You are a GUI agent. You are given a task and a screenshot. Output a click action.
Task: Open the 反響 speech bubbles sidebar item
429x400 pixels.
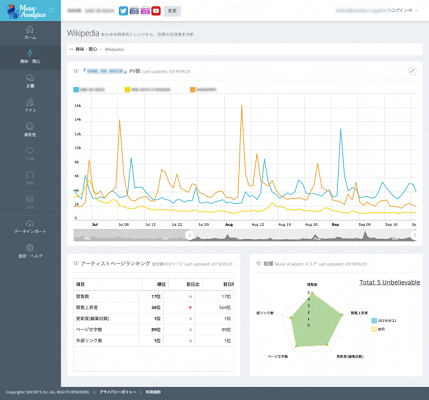point(30,81)
